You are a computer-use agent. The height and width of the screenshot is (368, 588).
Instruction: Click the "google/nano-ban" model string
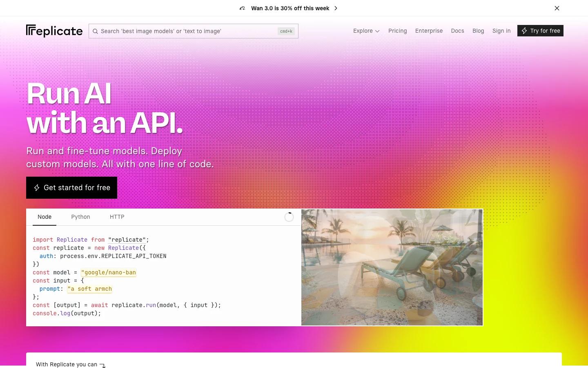(109, 272)
